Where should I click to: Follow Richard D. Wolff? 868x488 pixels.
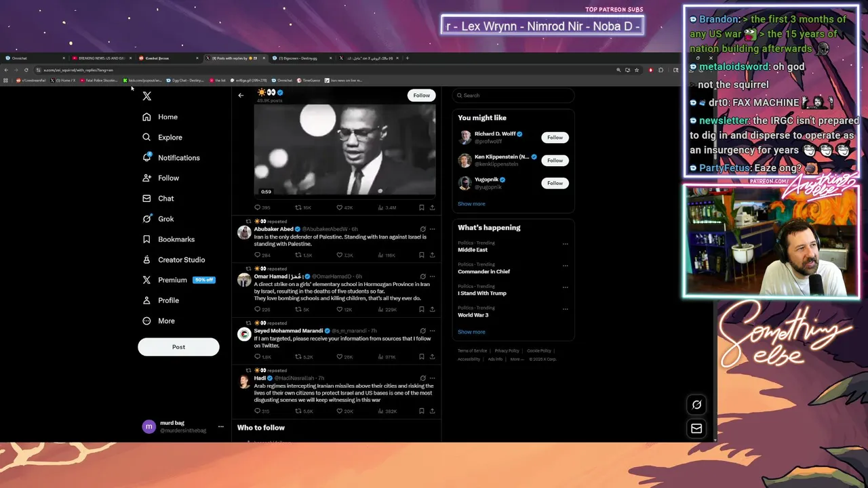coord(555,138)
